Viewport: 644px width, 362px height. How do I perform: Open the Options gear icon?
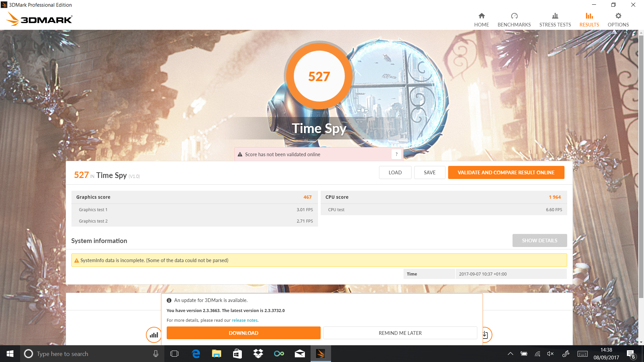pyautogui.click(x=618, y=16)
